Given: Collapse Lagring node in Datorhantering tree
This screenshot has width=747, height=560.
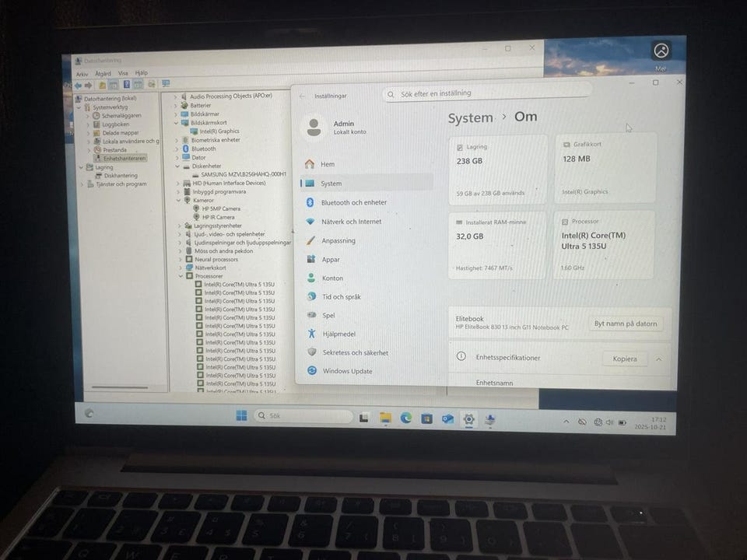Looking at the screenshot, I should (x=80, y=168).
